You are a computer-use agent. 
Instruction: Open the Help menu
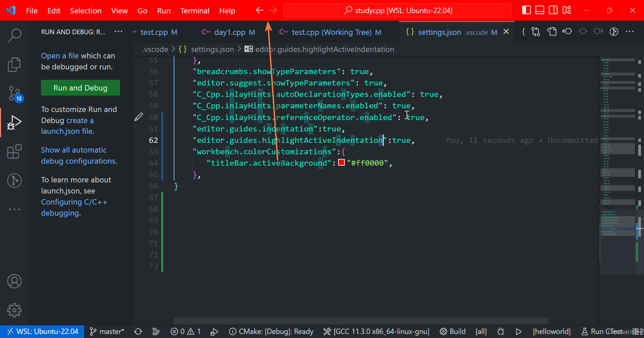(227, 11)
